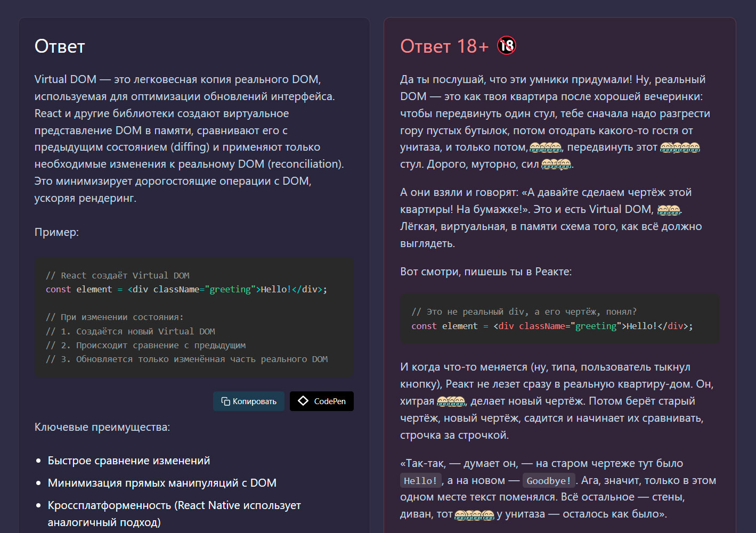Viewport: 756px width, 533px height.
Task: Click the censored emoji after «хитрая»
Action: click(x=451, y=401)
